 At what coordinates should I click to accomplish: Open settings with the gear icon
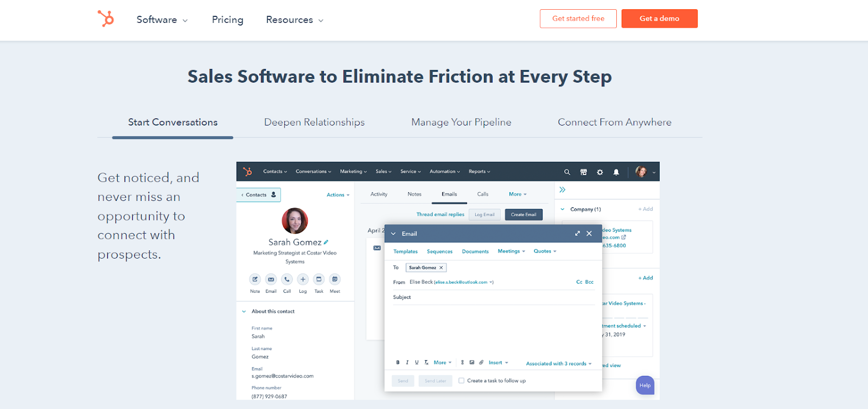tap(599, 172)
